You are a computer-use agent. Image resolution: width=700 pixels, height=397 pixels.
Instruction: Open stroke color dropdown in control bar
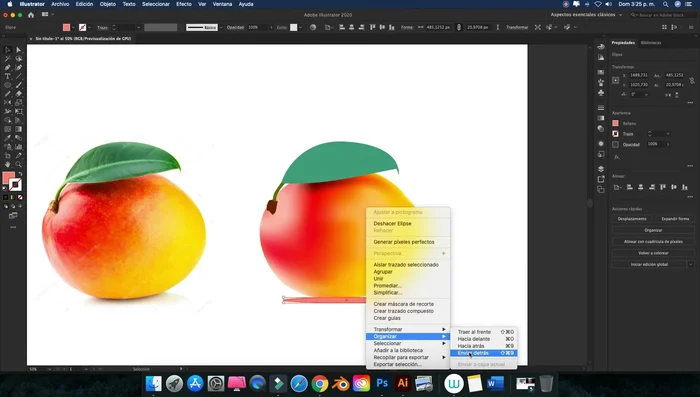coord(89,27)
